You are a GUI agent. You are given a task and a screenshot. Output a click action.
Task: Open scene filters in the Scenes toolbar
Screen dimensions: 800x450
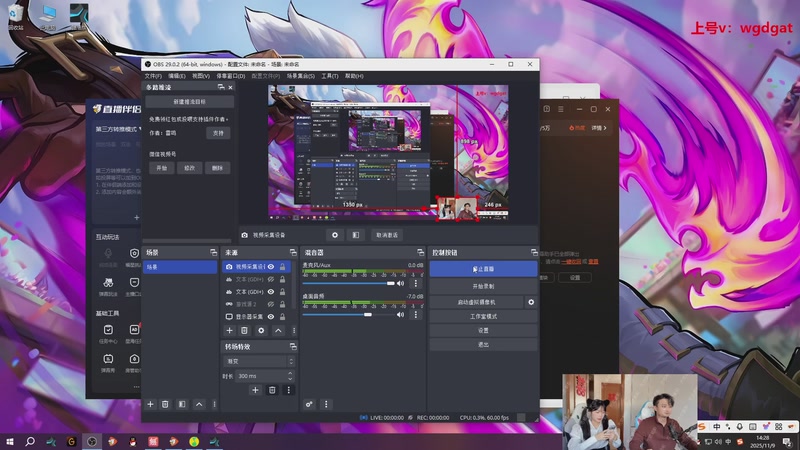[x=182, y=404]
